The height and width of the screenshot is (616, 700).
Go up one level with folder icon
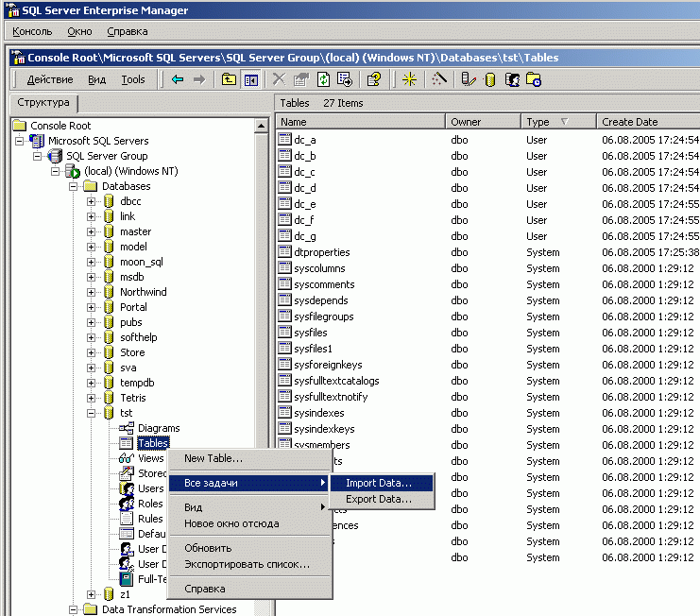tap(229, 80)
